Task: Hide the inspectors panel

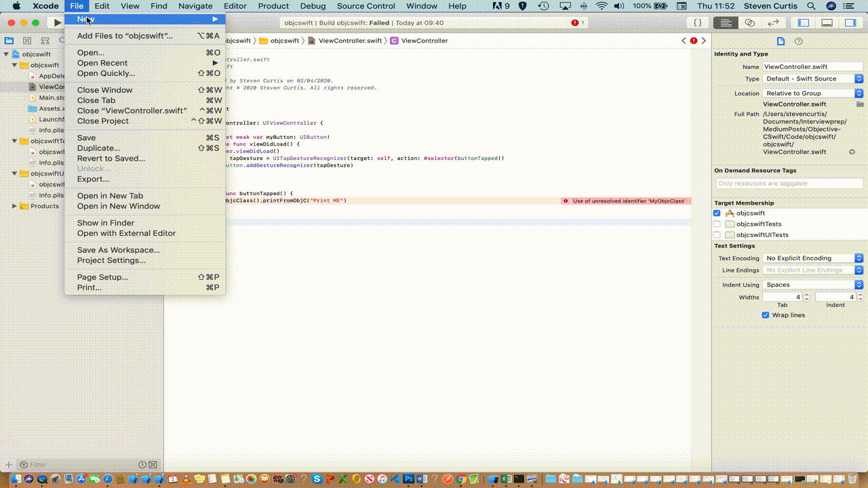Action: pos(850,23)
